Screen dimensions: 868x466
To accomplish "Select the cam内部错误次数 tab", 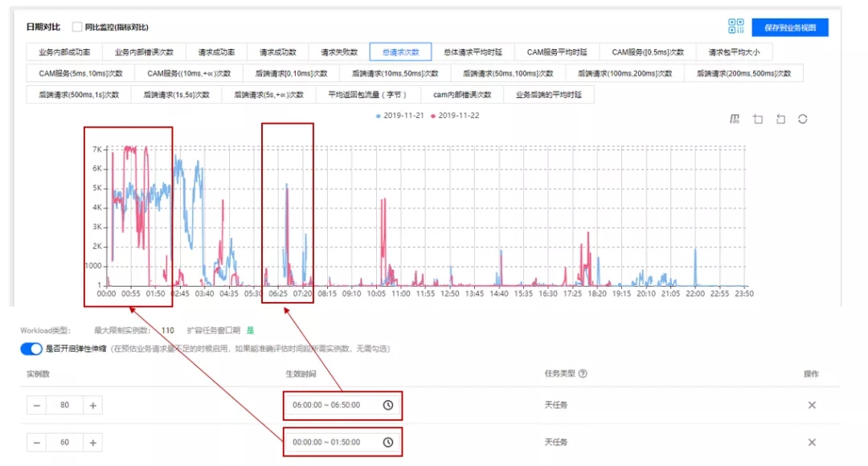I will click(462, 95).
